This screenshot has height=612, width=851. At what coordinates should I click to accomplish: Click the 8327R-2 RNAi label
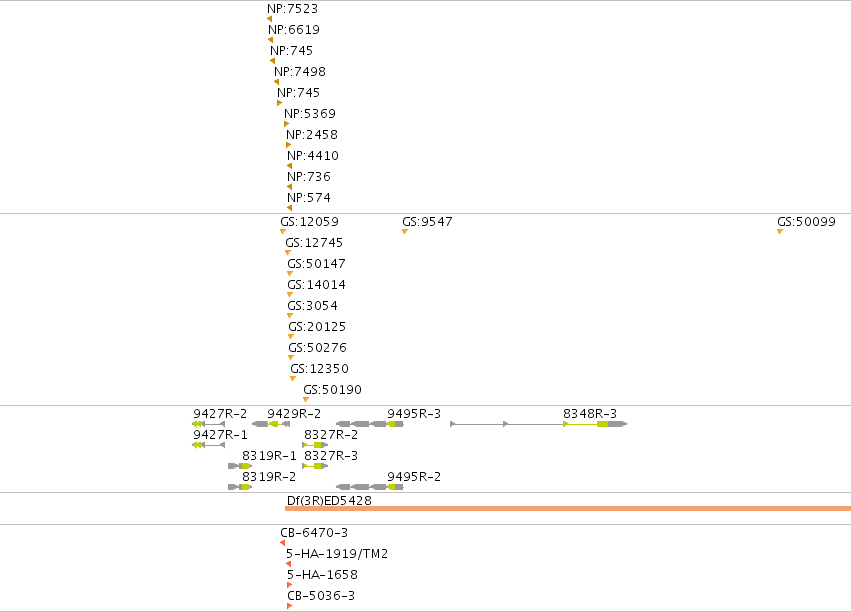(x=331, y=435)
